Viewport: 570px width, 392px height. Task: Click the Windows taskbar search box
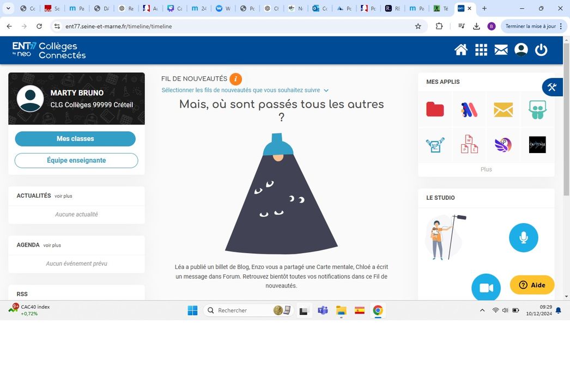pyautogui.click(x=240, y=310)
